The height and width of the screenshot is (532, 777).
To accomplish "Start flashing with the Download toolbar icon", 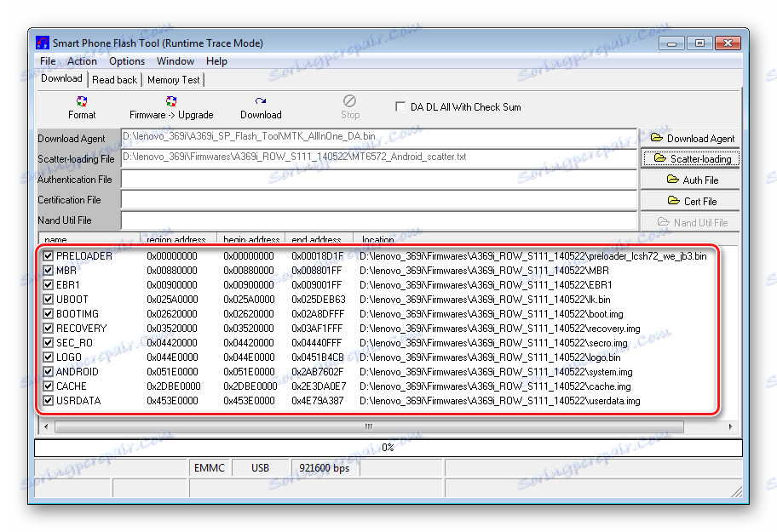I will coord(261,101).
